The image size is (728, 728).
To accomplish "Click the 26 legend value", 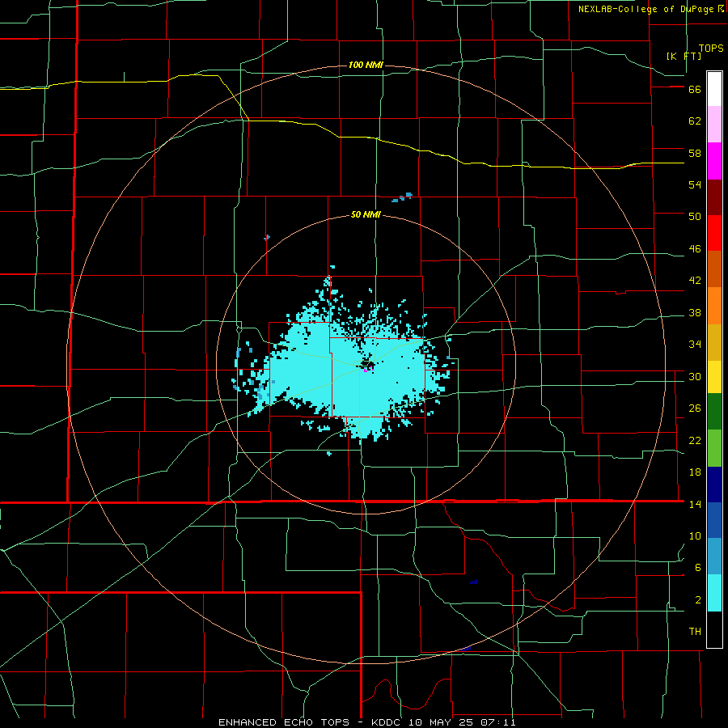I will [695, 408].
